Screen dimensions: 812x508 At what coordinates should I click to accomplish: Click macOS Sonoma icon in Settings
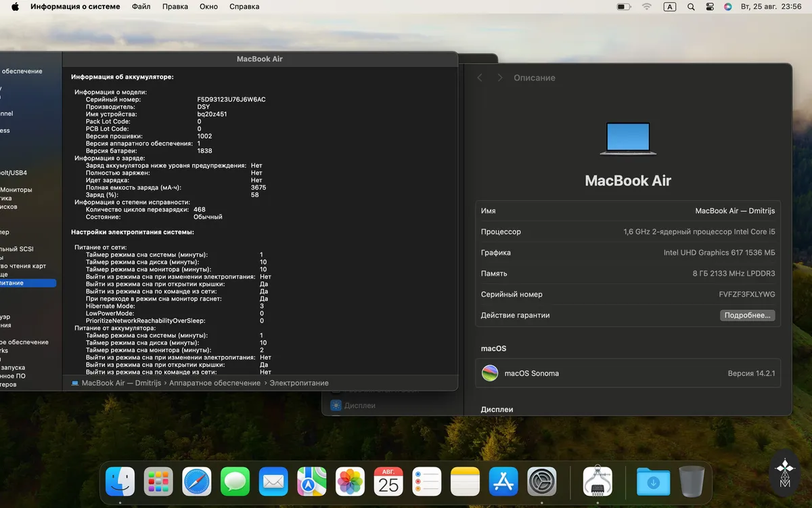pyautogui.click(x=490, y=373)
